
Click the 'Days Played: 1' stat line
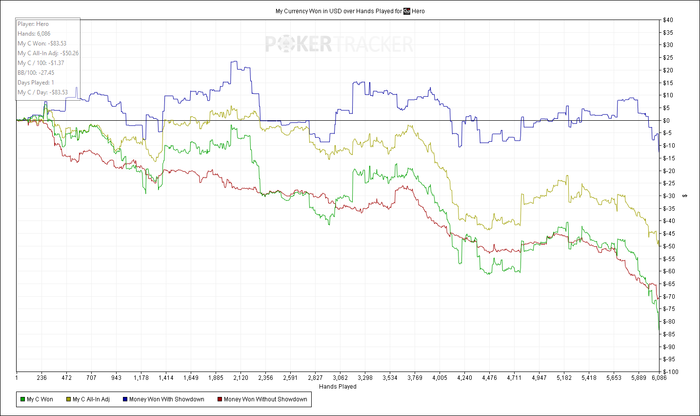click(x=36, y=83)
